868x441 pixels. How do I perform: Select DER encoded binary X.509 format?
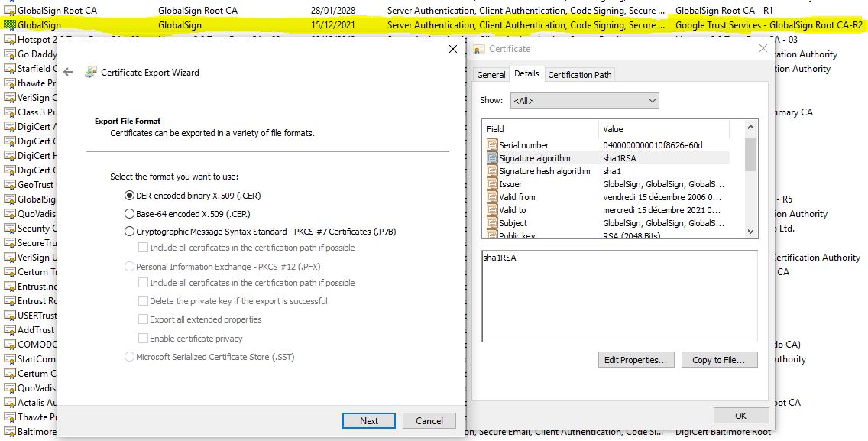pos(130,196)
